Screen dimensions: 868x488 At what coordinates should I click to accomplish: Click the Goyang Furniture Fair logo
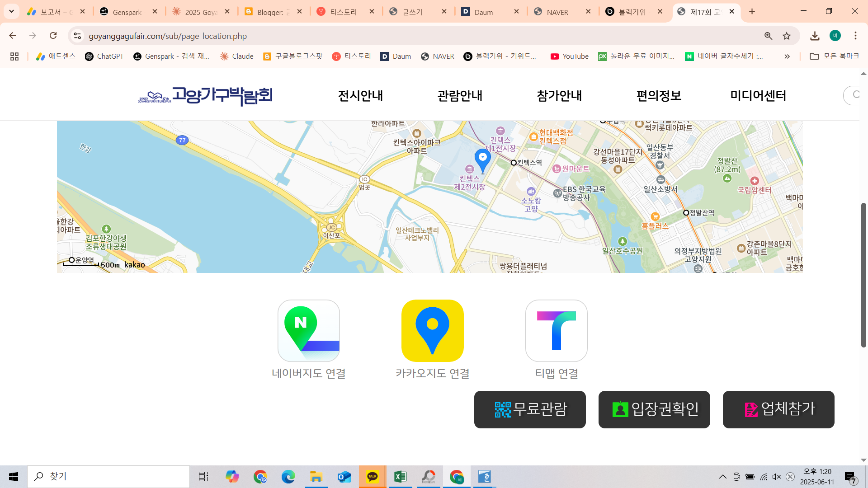[206, 95]
